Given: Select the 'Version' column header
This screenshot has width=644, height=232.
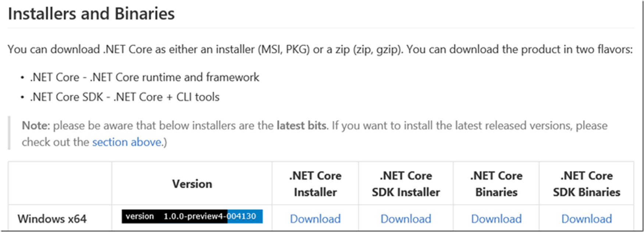Looking at the screenshot, I should (x=192, y=184).
